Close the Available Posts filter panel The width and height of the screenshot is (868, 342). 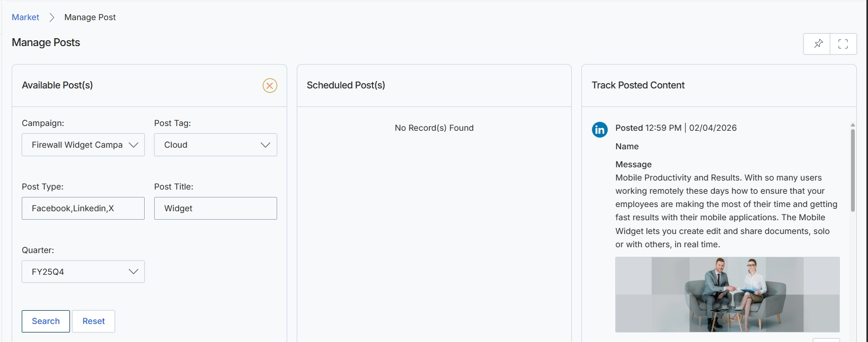coord(270,85)
